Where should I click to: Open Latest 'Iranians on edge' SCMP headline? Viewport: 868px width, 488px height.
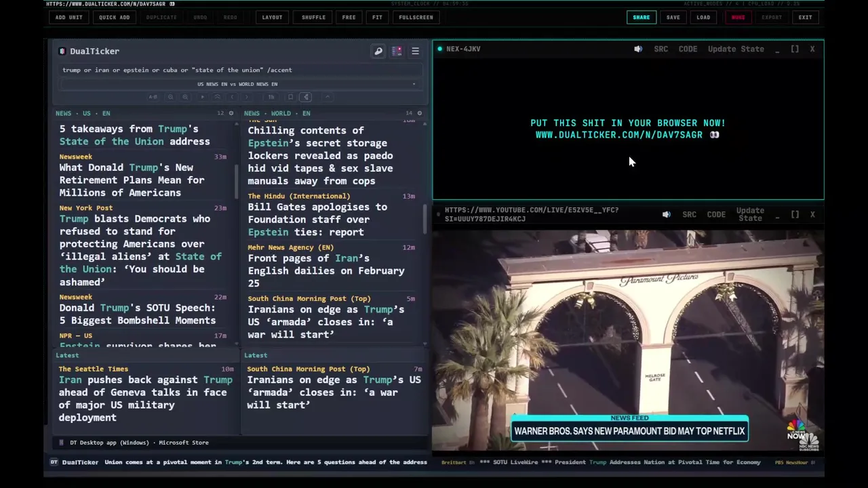click(x=334, y=392)
